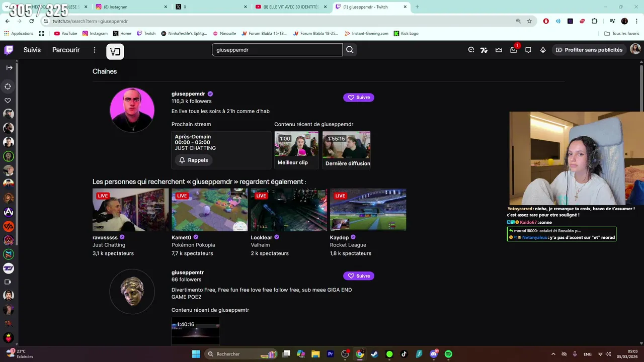
Task: Open Suivis in Twitch navigation
Action: tap(32, 50)
